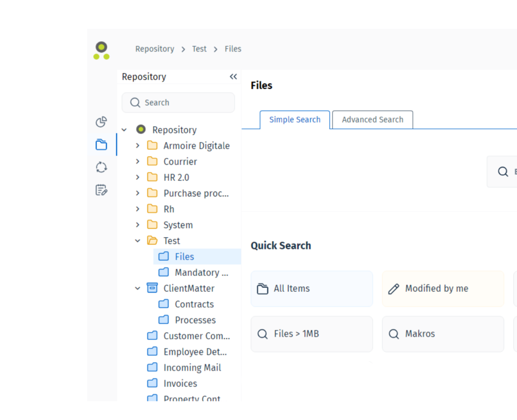This screenshot has height=420, width=517.
Task: Select the Simple Search tab
Action: pyautogui.click(x=295, y=120)
